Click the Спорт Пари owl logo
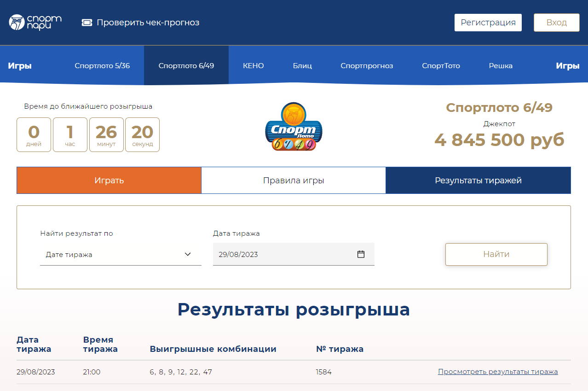 [x=35, y=22]
